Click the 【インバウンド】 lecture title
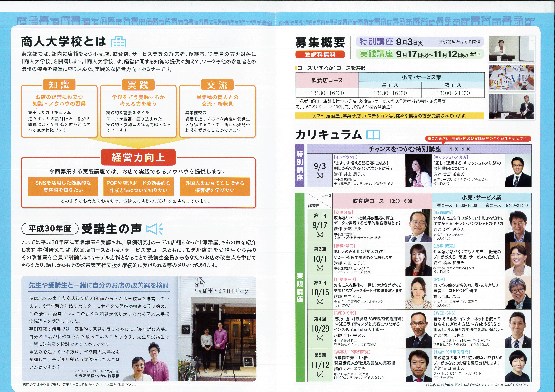Screen dimensions: 555x392 pos(346,157)
